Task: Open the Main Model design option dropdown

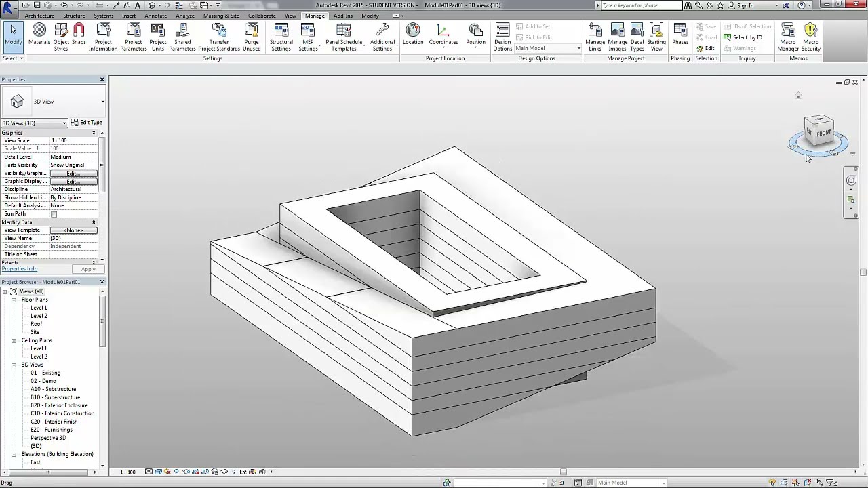Action: point(548,48)
